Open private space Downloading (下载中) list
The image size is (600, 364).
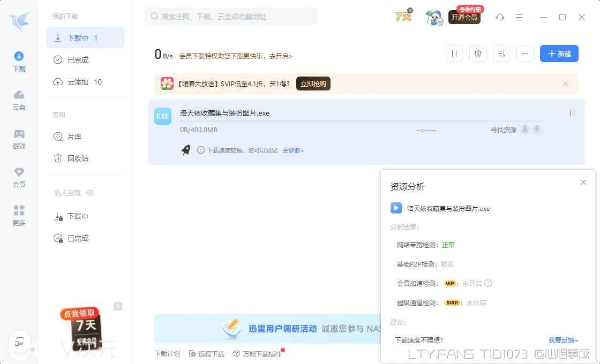pos(85,216)
